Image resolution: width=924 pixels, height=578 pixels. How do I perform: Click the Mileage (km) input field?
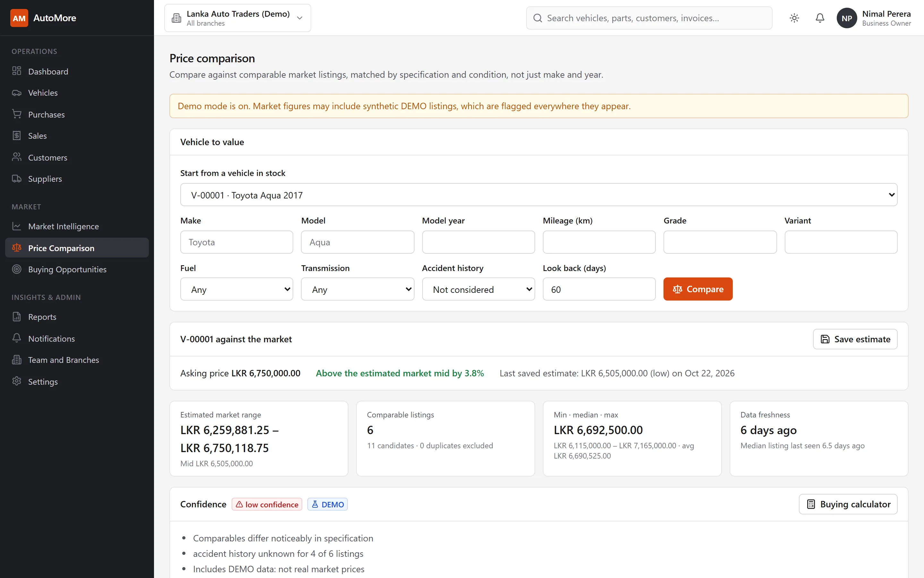599,242
